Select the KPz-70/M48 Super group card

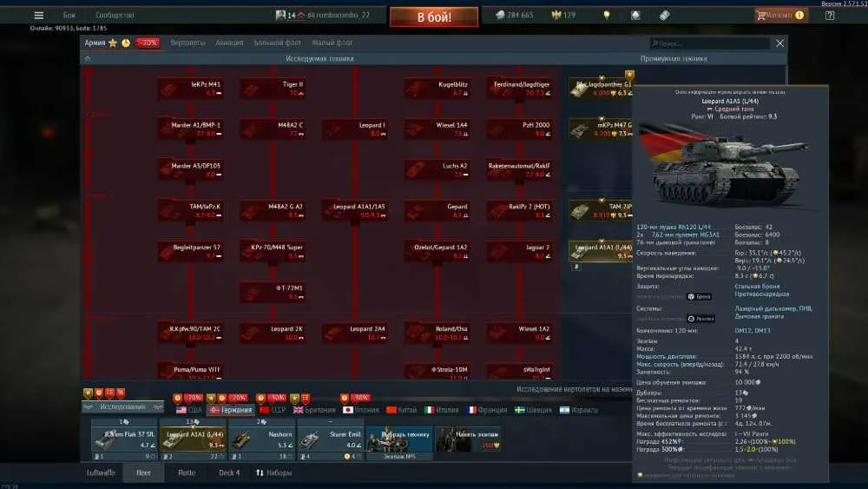tap(273, 251)
